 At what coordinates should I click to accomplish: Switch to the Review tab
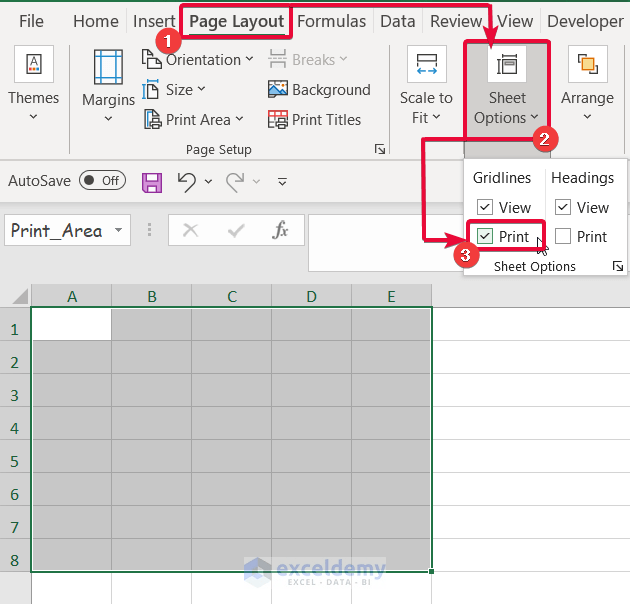456,21
